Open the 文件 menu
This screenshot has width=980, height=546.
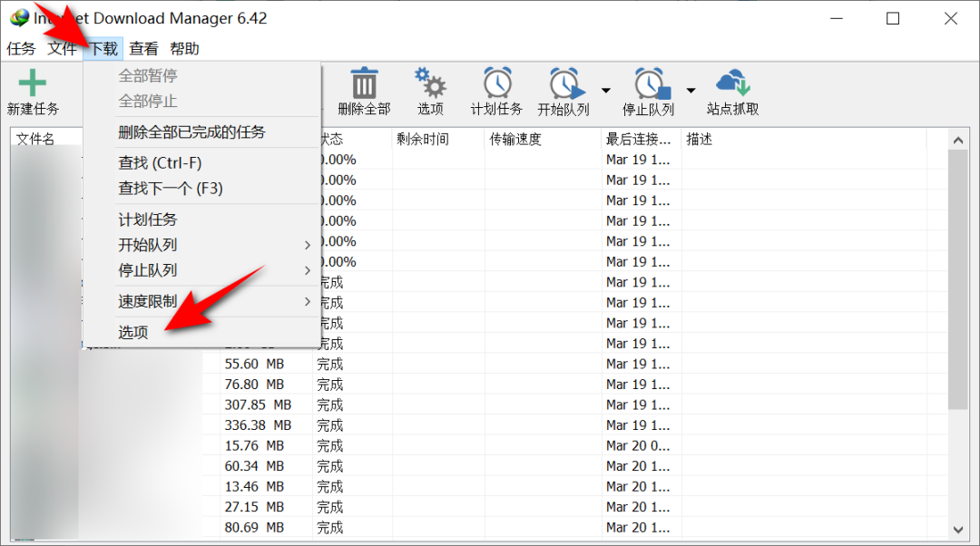click(62, 49)
